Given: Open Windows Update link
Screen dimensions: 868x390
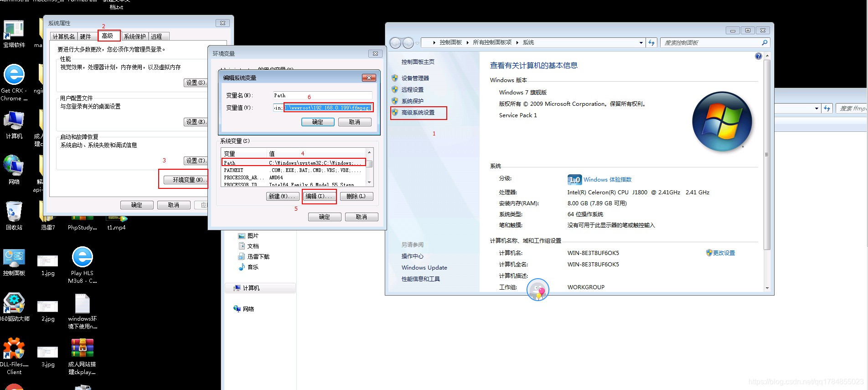Looking at the screenshot, I should 424,267.
